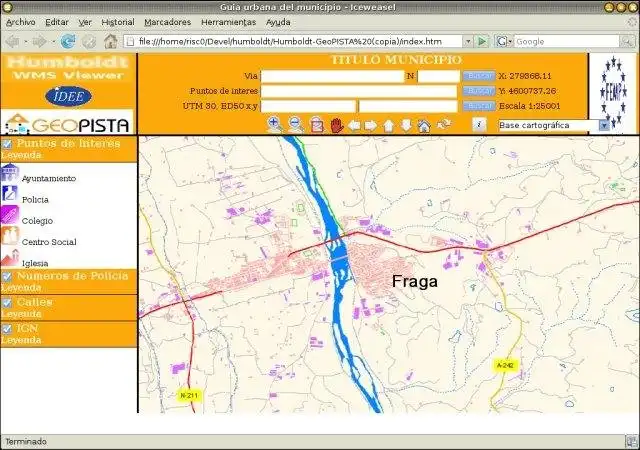Click the zoom to window tool
Image resolution: width=640 pixels, height=450 pixels.
(x=317, y=125)
